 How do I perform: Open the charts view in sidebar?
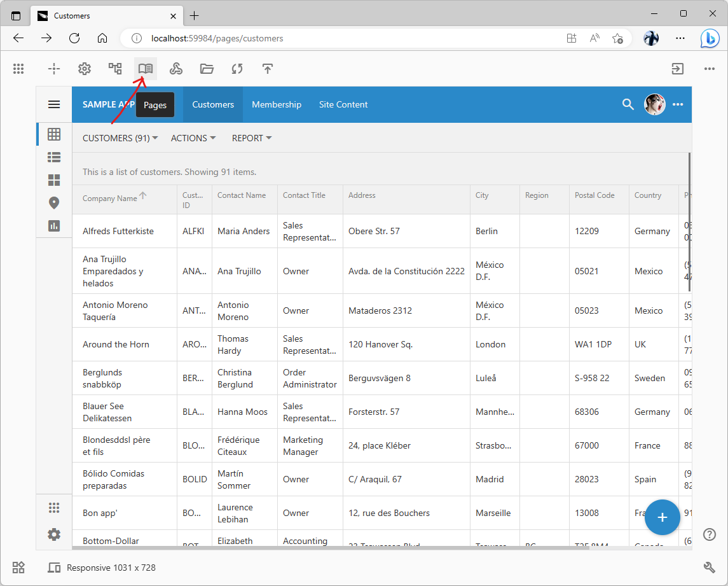pyautogui.click(x=54, y=226)
